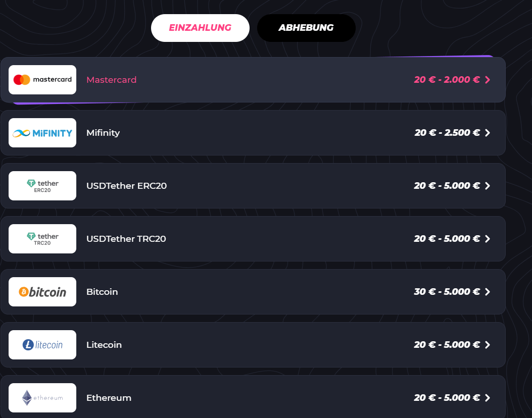Click the ethereum logo icon
This screenshot has width=532, height=418.
coord(42,398)
